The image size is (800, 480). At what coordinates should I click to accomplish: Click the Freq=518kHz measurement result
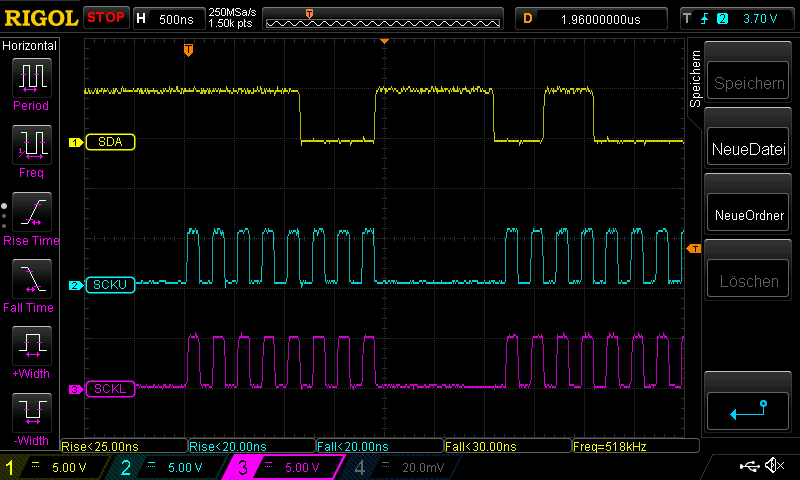[636, 446]
